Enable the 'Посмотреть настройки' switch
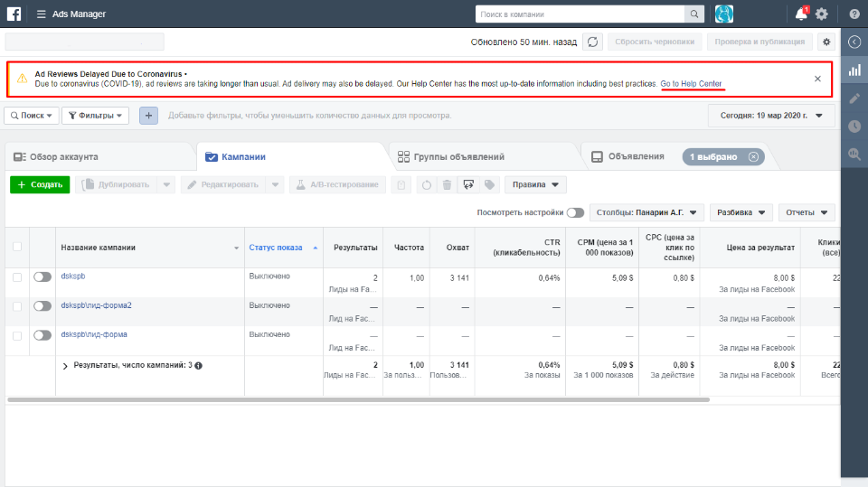Screen dimensions: 868x487 [x=575, y=212]
